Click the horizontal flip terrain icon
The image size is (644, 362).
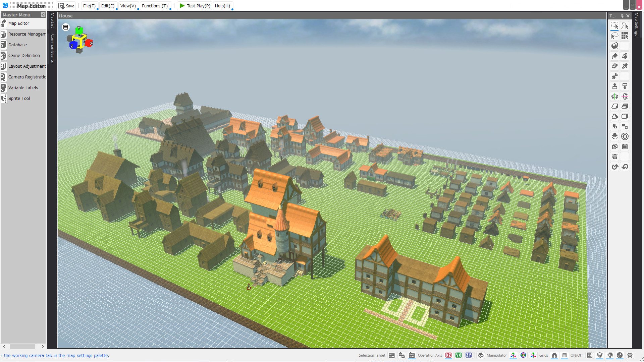(614, 96)
